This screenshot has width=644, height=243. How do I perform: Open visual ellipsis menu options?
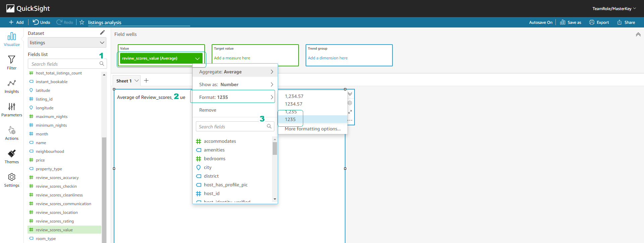coord(350,120)
